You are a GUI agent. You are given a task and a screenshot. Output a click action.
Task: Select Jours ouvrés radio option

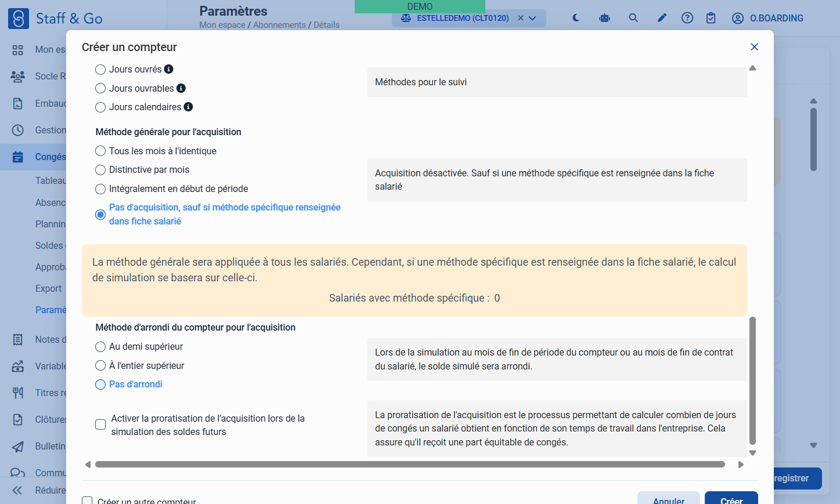[100, 70]
